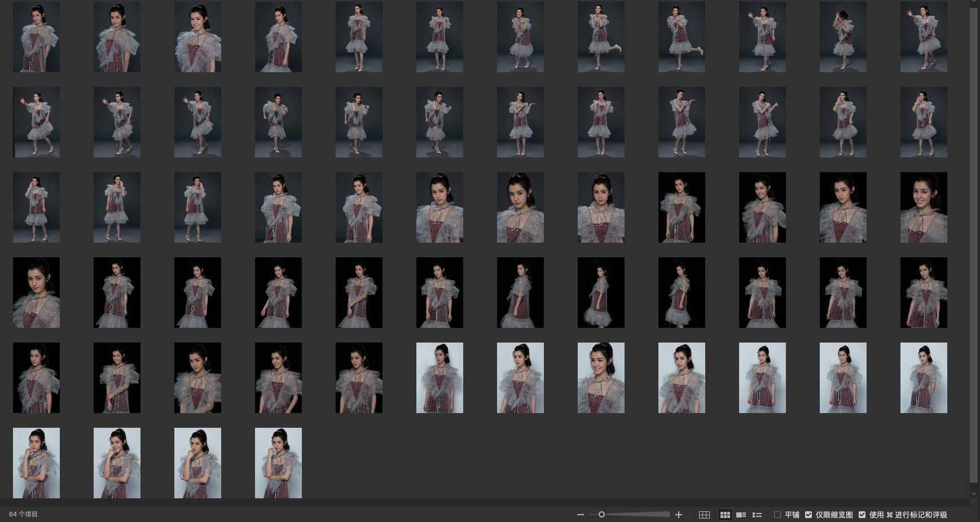Toggle 使用 ⌘ 进行标记和评级 checkbox

pos(862,515)
